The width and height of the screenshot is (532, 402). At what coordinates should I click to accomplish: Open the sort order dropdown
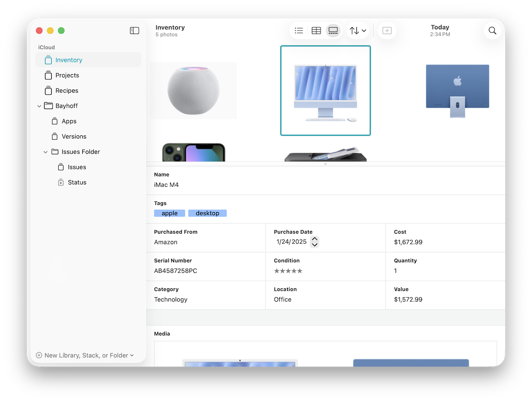point(357,30)
